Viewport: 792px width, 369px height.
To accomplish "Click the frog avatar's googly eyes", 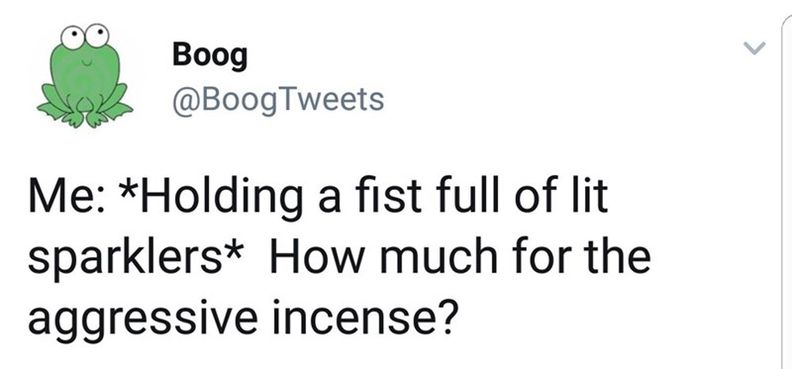I will (x=85, y=36).
